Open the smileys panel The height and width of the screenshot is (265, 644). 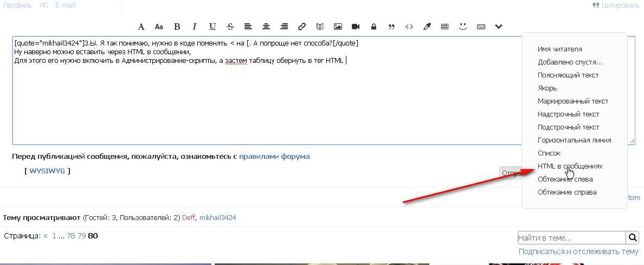click(x=463, y=27)
